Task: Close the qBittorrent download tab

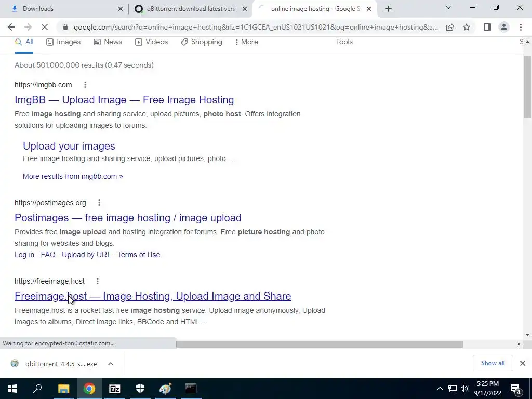Action: (245, 9)
